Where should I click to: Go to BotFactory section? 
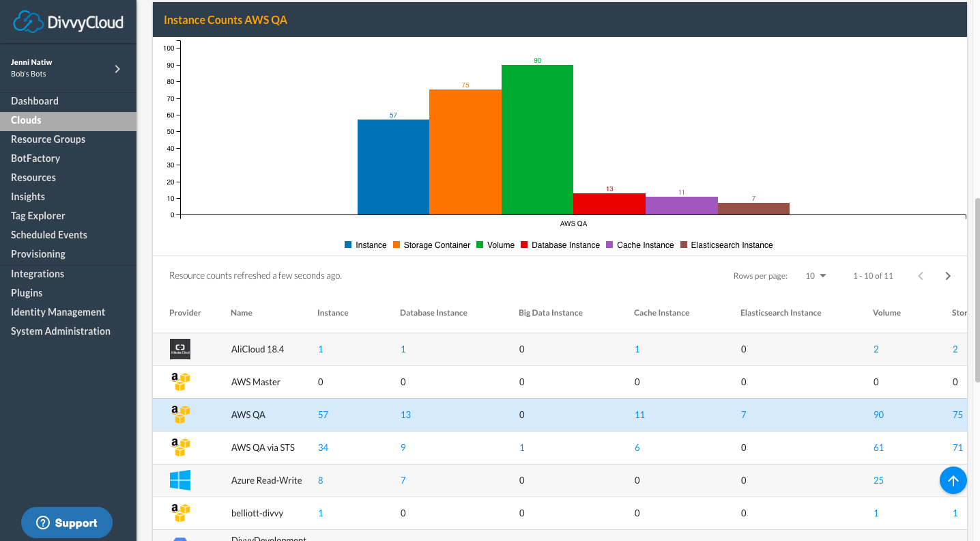[35, 158]
